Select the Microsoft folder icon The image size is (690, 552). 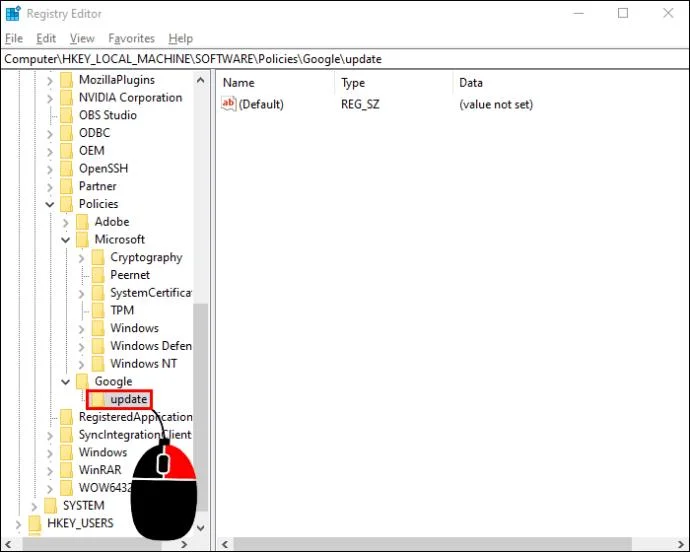(82, 239)
